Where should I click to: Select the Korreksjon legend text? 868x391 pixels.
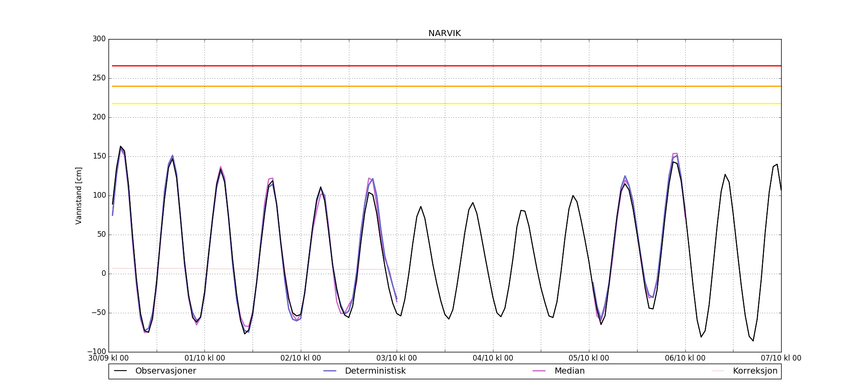pyautogui.click(x=755, y=371)
